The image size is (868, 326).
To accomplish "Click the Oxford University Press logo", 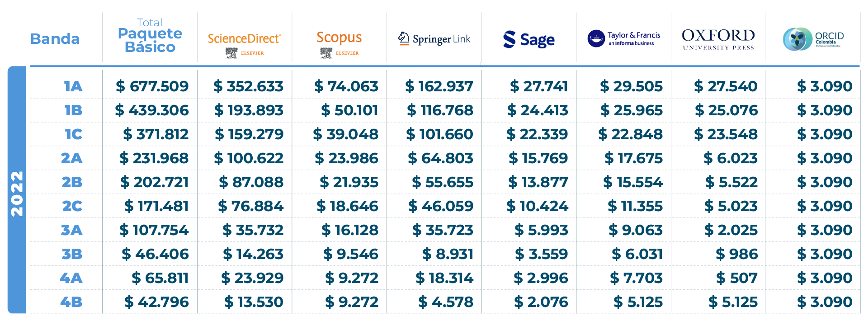I will 718,39.
